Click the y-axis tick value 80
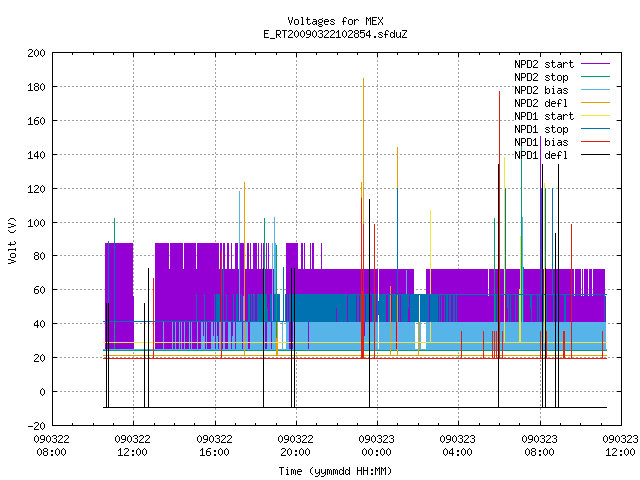This screenshot has width=640, height=480. pos(39,256)
